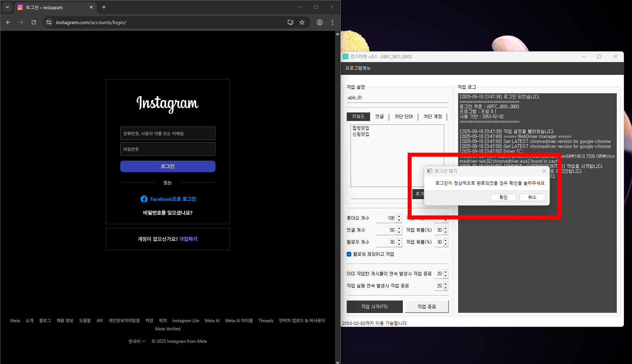The width and height of the screenshot is (632, 364).
Task: Open Chrome three-dot menu
Action: point(333,22)
